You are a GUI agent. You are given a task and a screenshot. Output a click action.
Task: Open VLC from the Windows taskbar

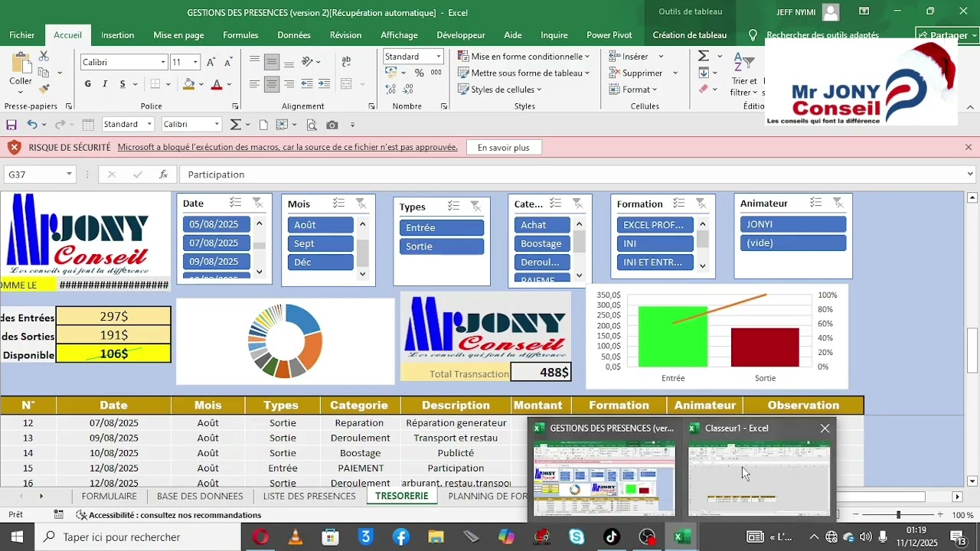coord(295,537)
